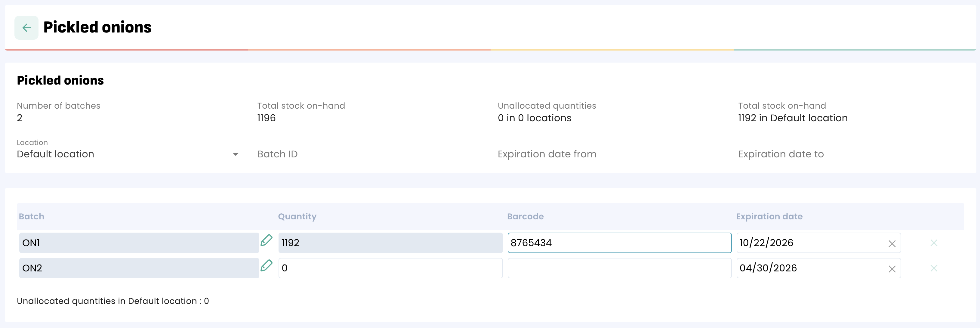Click the ON2 batch name field
Image resolution: width=980 pixels, height=328 pixels.
click(x=139, y=268)
